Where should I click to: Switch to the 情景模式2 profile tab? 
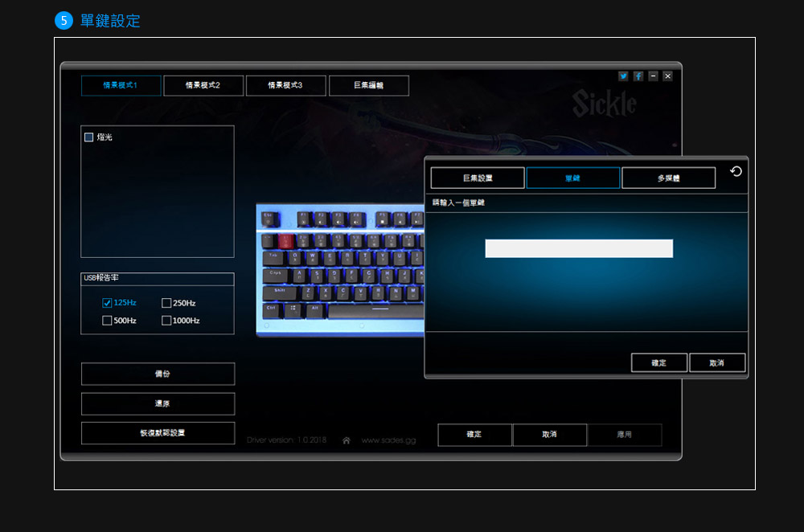pos(203,85)
